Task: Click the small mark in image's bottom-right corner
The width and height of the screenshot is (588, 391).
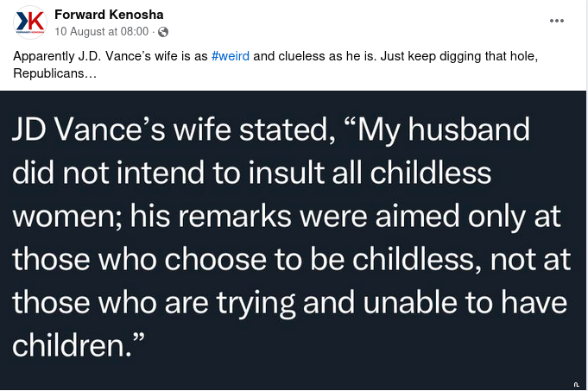Action: (577, 382)
